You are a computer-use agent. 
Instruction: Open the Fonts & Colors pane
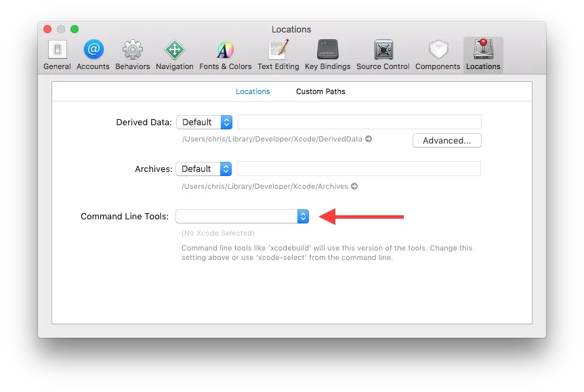pyautogui.click(x=226, y=55)
